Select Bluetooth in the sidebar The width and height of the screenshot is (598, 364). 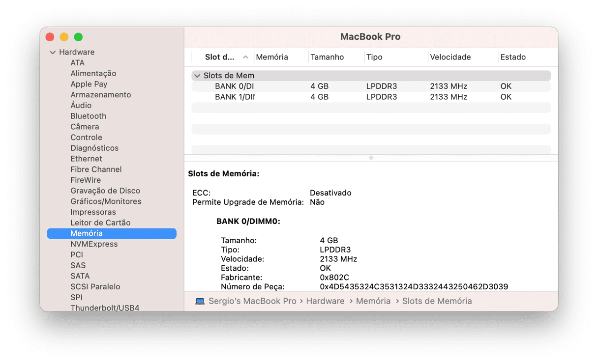click(x=88, y=116)
